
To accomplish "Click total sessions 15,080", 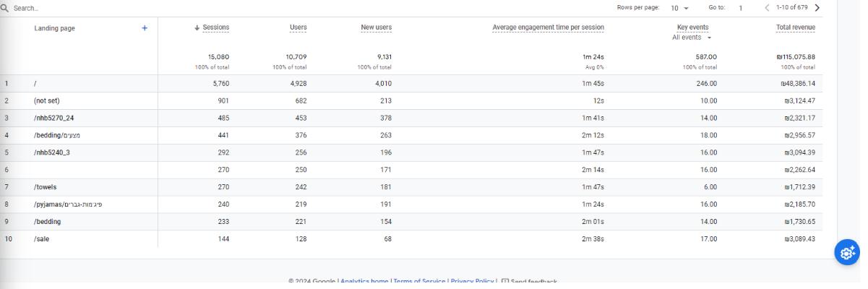I will (218, 56).
